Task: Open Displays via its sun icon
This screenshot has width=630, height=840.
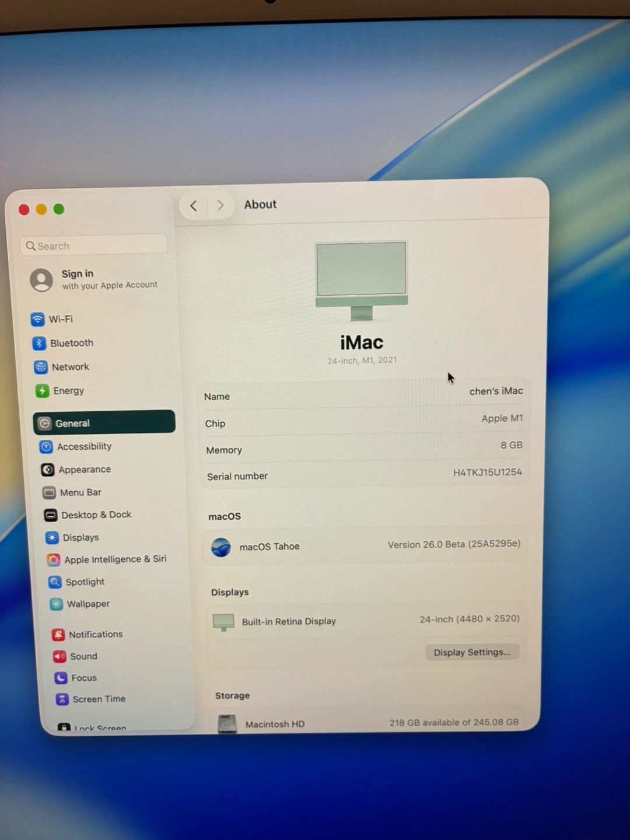Action: click(x=52, y=538)
